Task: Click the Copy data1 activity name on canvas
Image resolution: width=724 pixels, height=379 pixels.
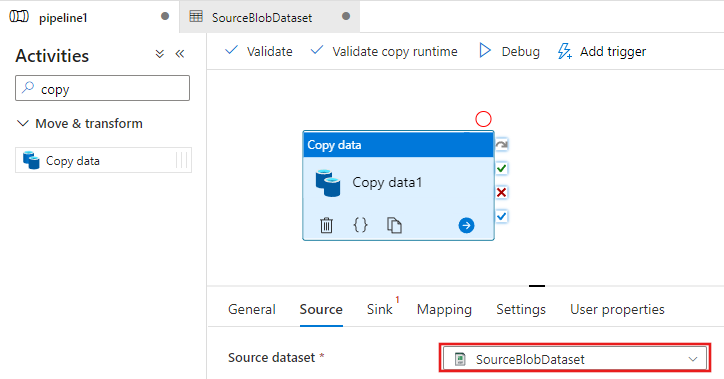Action: pos(387,182)
